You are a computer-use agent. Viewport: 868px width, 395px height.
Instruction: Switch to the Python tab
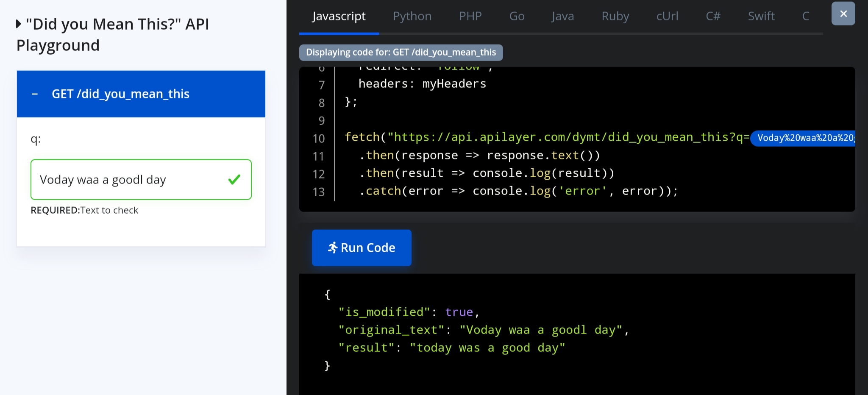tap(412, 16)
